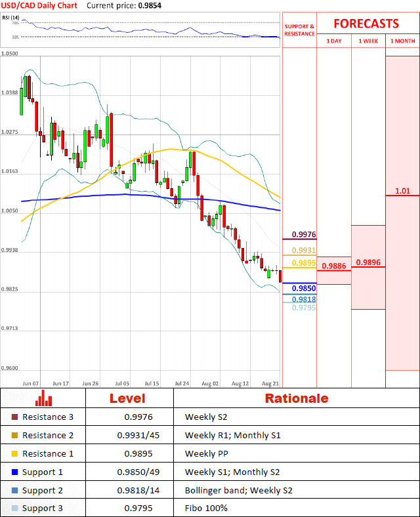
Task: Click the 'Support 3' row label
Action: coord(42,508)
